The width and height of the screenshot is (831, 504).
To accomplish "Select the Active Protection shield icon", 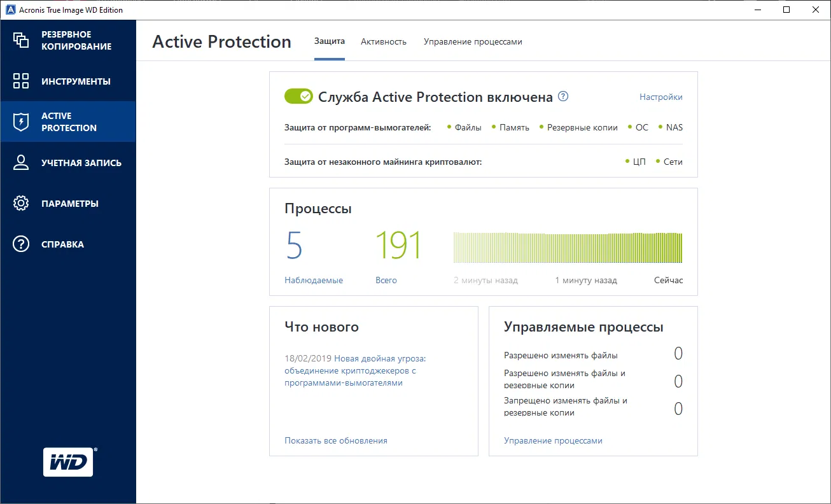I will point(21,122).
